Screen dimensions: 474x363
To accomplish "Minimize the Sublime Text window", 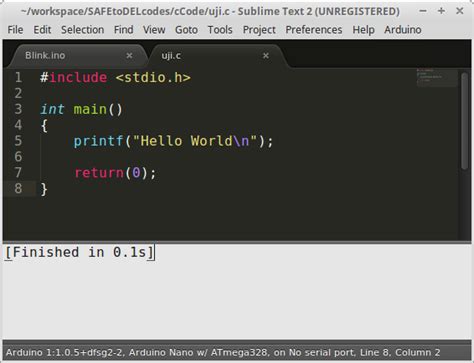I will pyautogui.click(x=423, y=11).
